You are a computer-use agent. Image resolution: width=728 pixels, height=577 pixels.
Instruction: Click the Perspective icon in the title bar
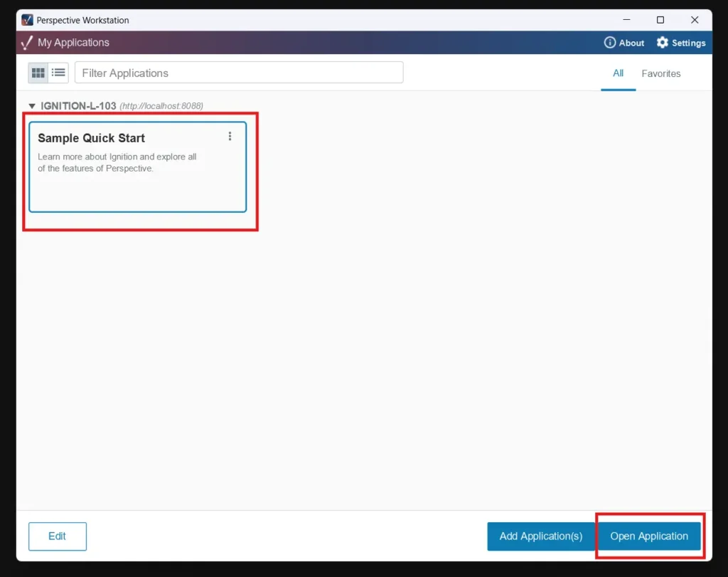pyautogui.click(x=26, y=20)
